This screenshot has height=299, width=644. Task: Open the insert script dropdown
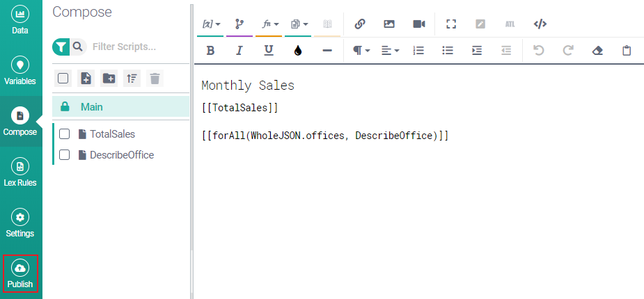[x=299, y=24]
